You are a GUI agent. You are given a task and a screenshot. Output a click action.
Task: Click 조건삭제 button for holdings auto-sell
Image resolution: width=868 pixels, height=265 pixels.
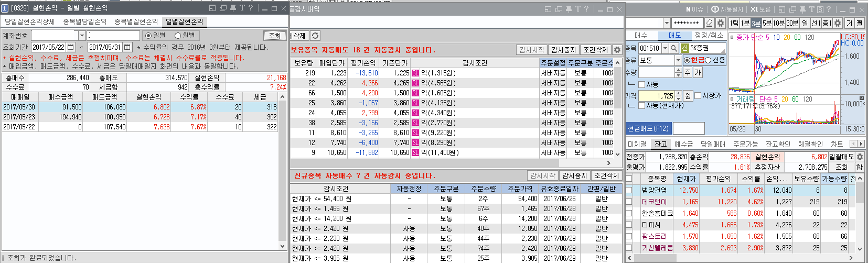[x=595, y=50]
